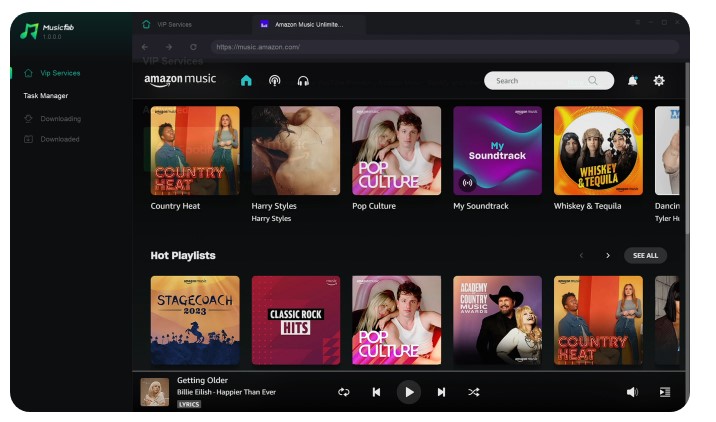Open the Classic Rock Hits playlist
Screen dimensions: 716x422
tap(296, 320)
